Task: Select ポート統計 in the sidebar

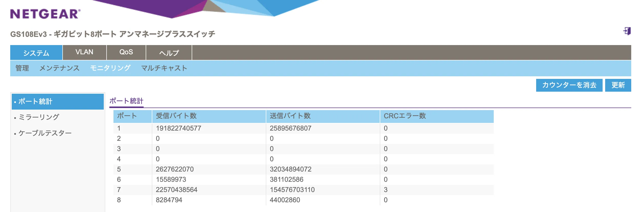Action: click(x=35, y=101)
